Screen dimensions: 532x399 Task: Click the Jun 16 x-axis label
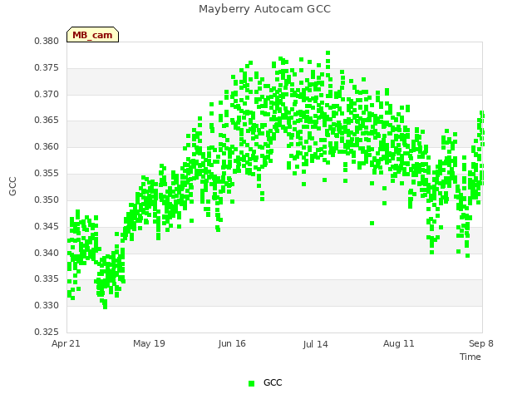(x=232, y=343)
